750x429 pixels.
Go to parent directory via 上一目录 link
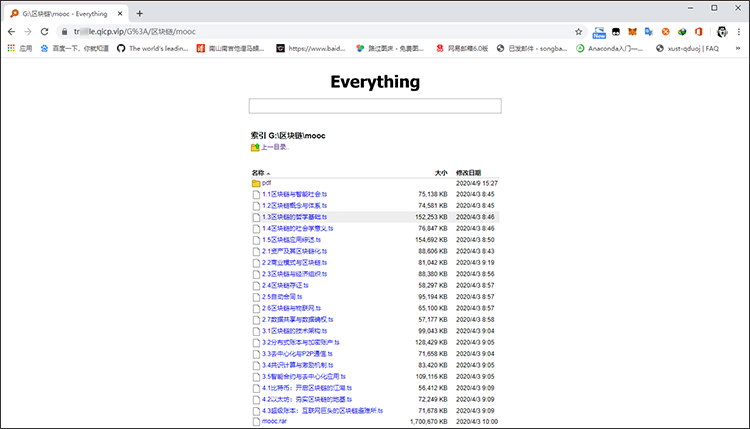click(274, 147)
